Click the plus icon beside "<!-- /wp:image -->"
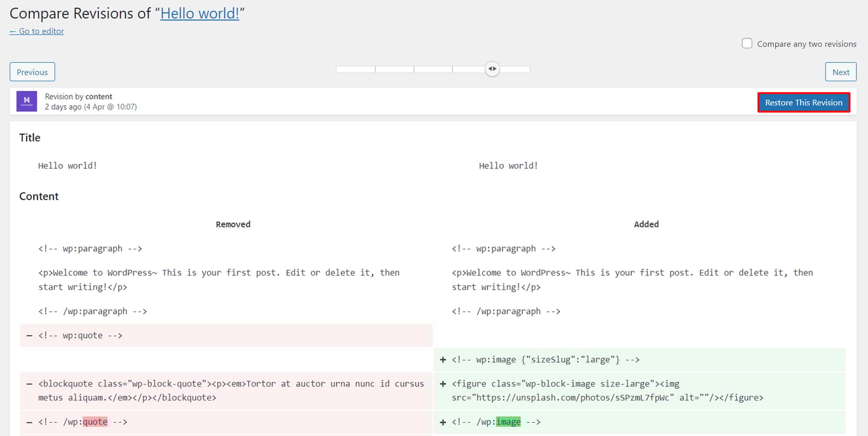The width and height of the screenshot is (868, 436). (443, 421)
